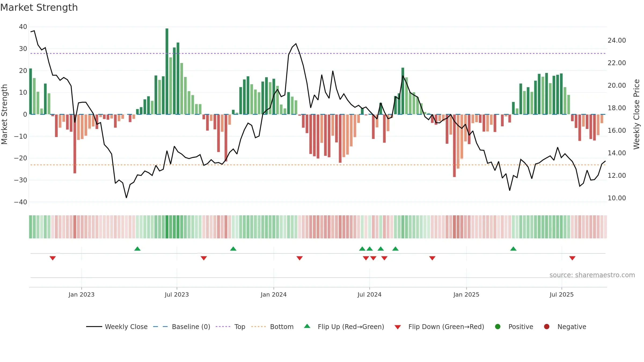Click the orange dotted Bottom sample in the legend

point(259,327)
